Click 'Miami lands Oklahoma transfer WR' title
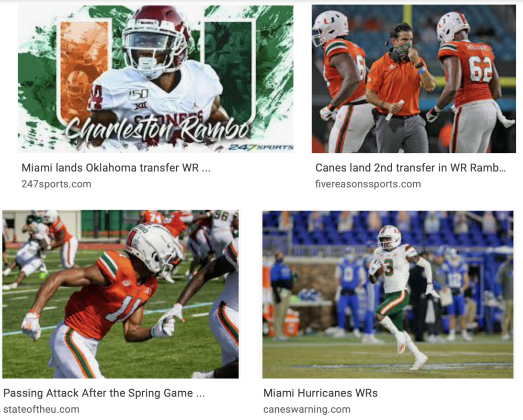 (116, 167)
